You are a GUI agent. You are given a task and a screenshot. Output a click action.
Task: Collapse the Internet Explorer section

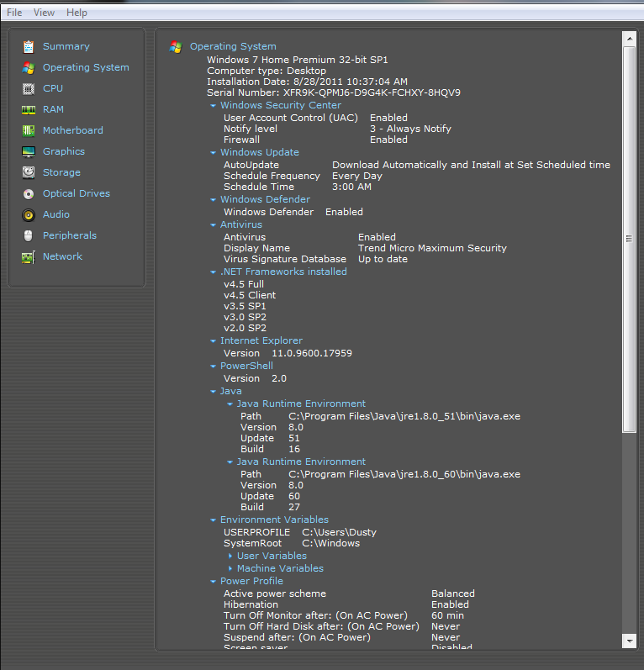(x=213, y=341)
